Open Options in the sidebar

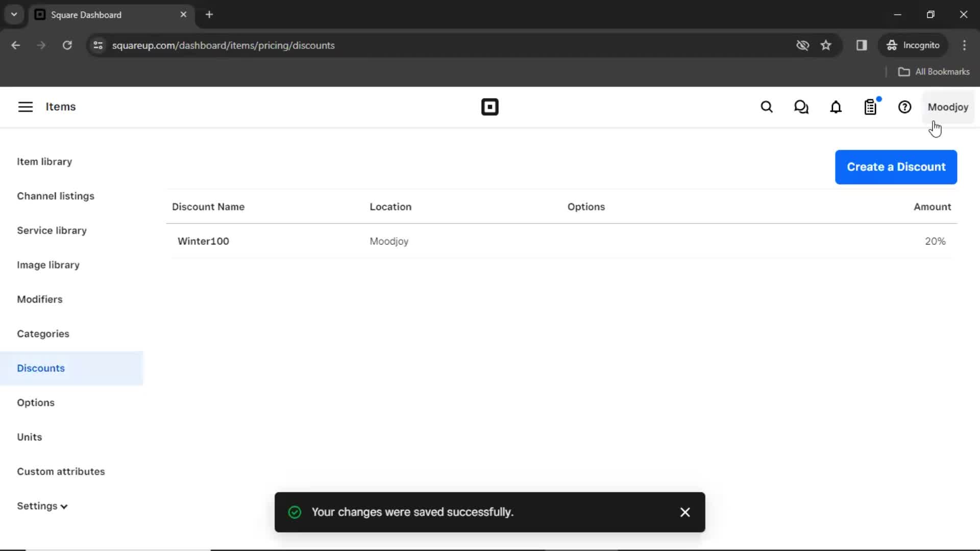(36, 403)
